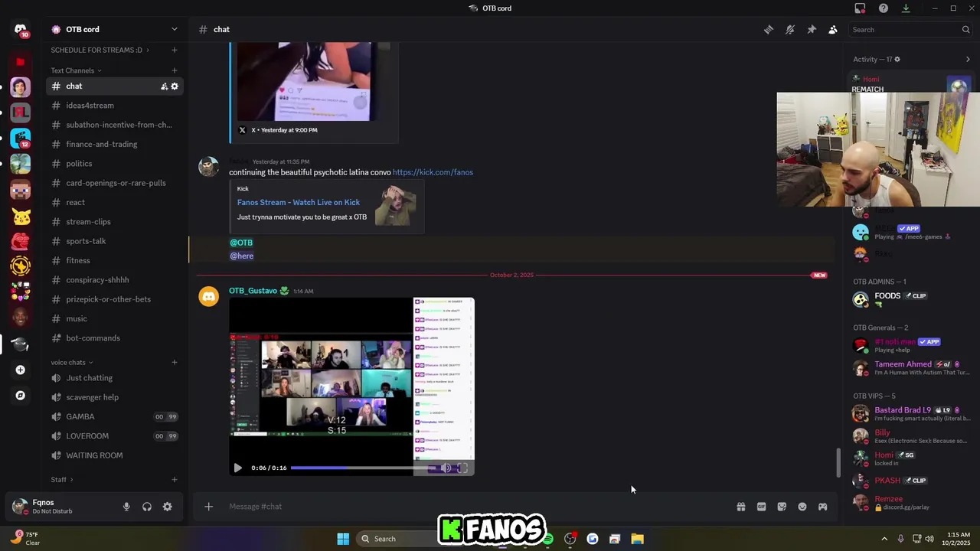The image size is (980, 551).
Task: Toggle the member list icon
Action: click(x=833, y=29)
